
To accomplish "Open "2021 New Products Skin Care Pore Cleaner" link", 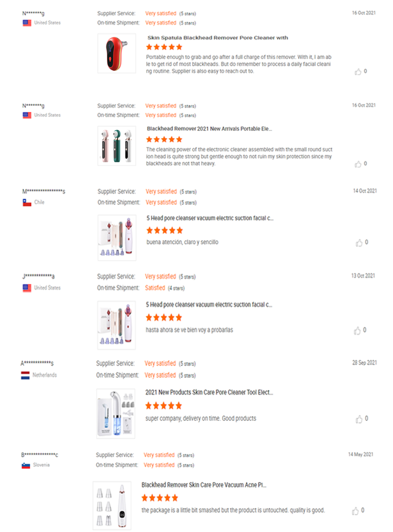I will (209, 392).
